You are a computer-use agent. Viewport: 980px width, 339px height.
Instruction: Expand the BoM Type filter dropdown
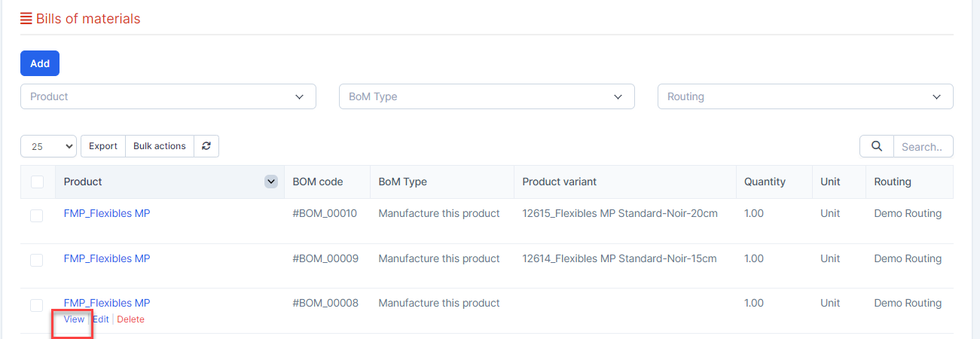click(487, 96)
